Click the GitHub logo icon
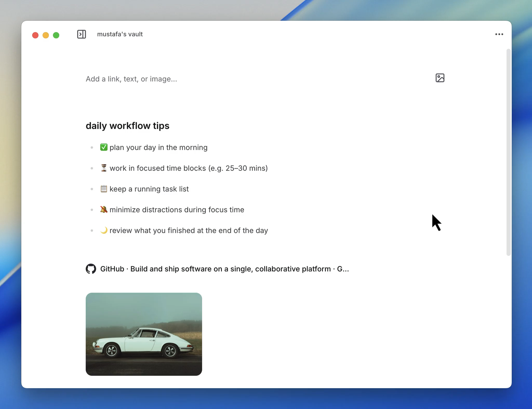532x409 pixels. pos(91,269)
